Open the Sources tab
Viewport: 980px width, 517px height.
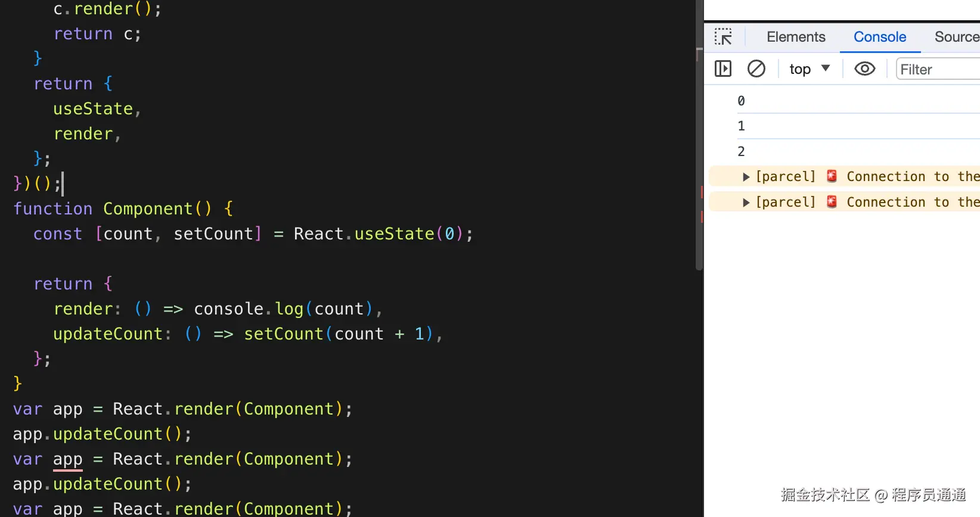(957, 37)
